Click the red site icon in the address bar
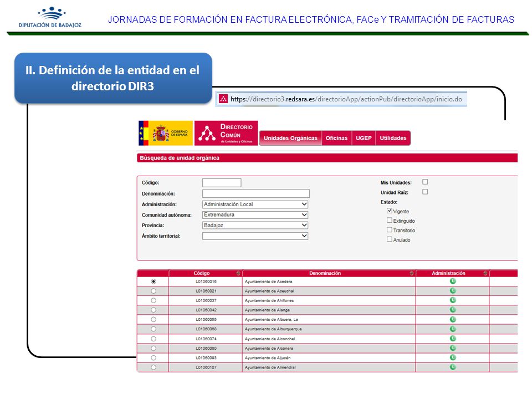 click(223, 99)
